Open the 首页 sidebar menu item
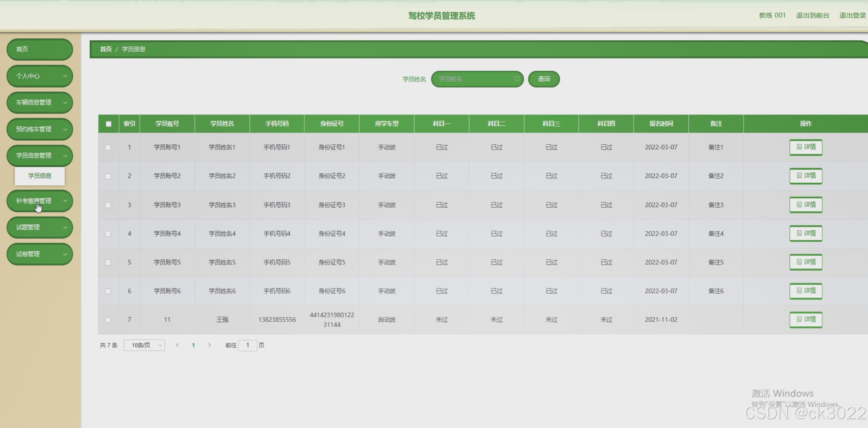 pyautogui.click(x=40, y=49)
